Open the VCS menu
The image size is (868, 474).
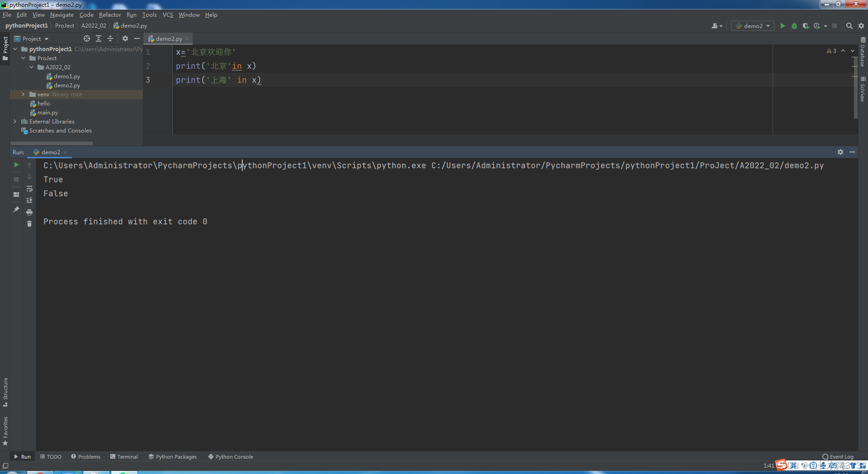pyautogui.click(x=168, y=15)
